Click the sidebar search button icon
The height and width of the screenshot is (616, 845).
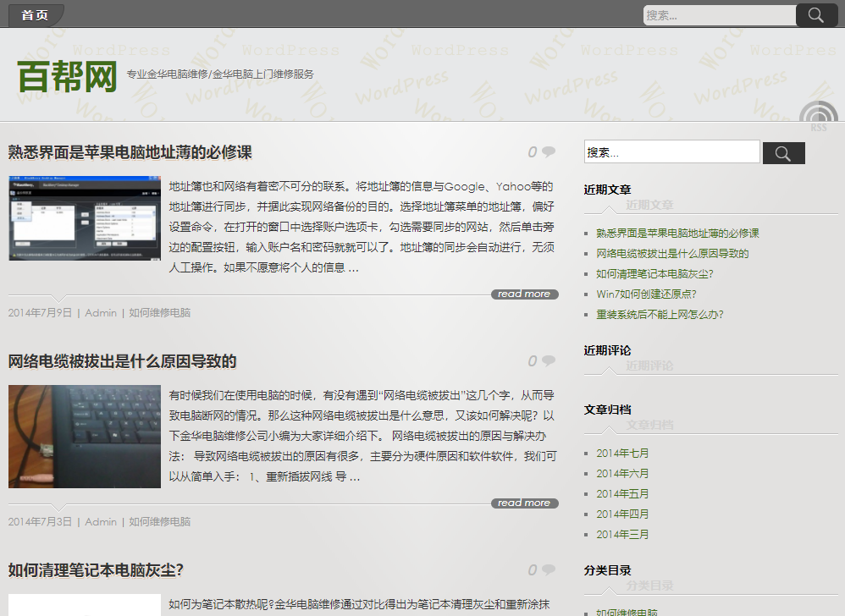click(x=783, y=152)
